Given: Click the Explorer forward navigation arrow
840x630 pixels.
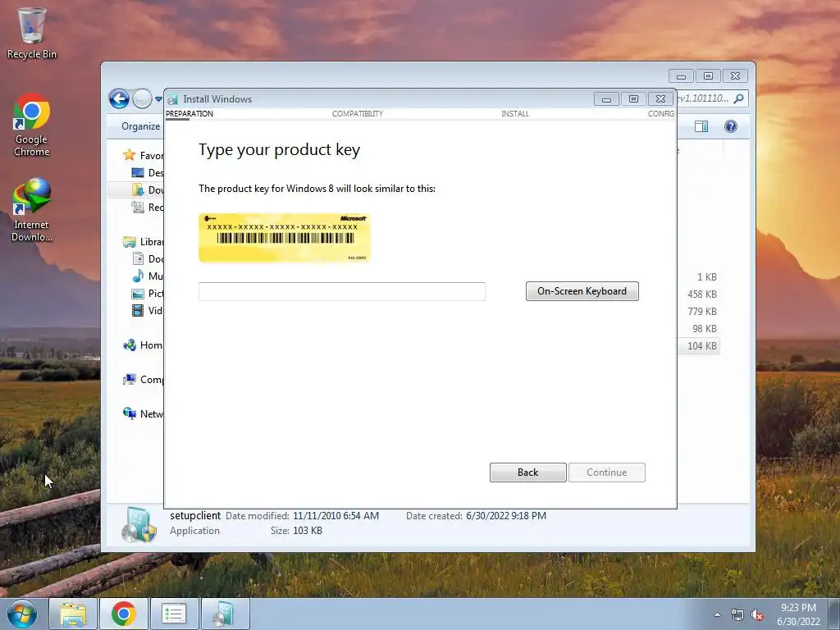Looking at the screenshot, I should pyautogui.click(x=142, y=98).
